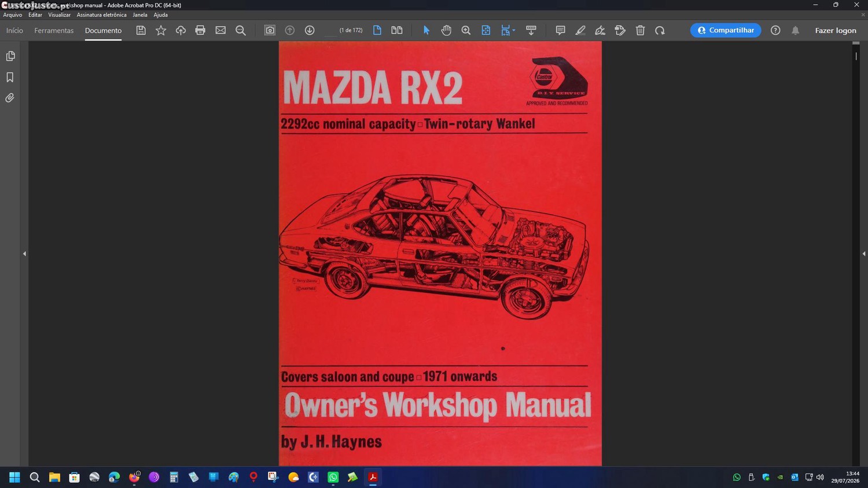Delete with the trash can icon
The height and width of the screenshot is (488, 868).
click(x=640, y=30)
